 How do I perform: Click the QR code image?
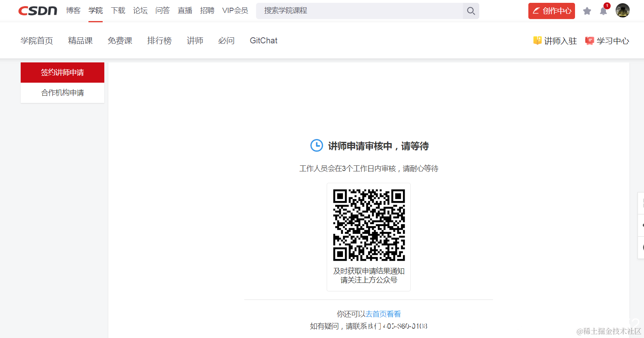tap(369, 225)
